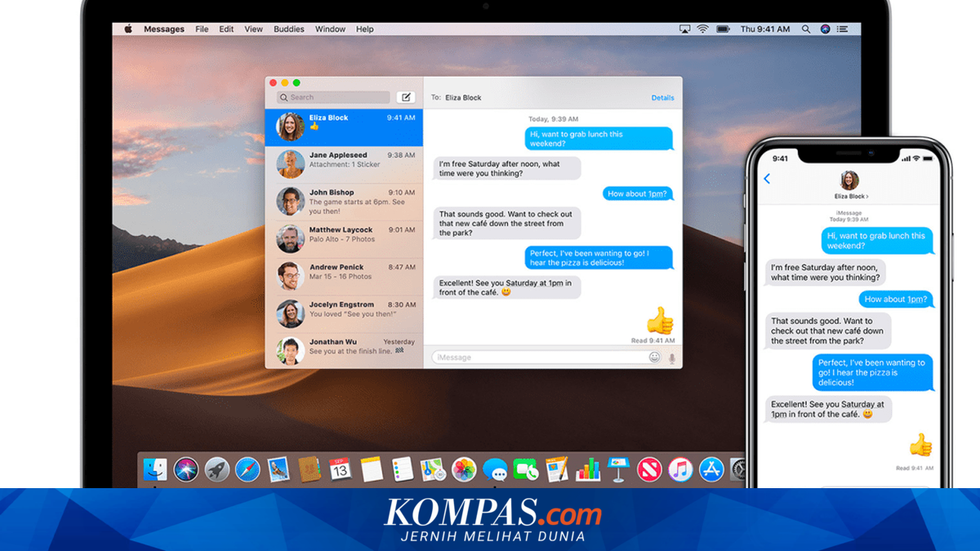Open Reminders app in Dock
The image size is (980, 551).
(x=403, y=469)
